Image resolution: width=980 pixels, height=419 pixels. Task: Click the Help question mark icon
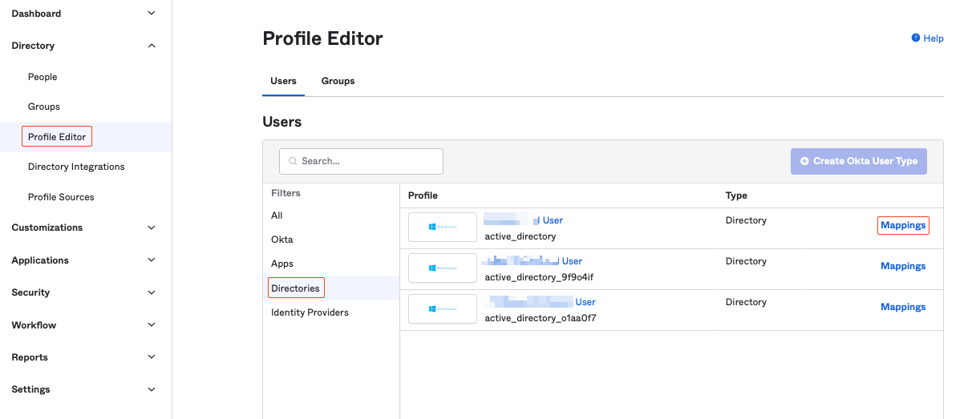click(x=915, y=38)
